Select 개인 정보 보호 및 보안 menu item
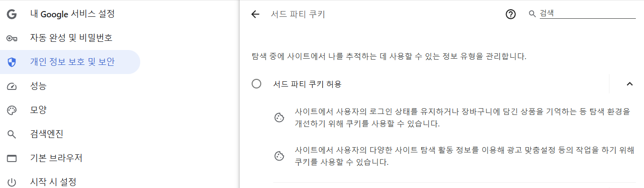The image size is (644, 188). click(x=70, y=62)
